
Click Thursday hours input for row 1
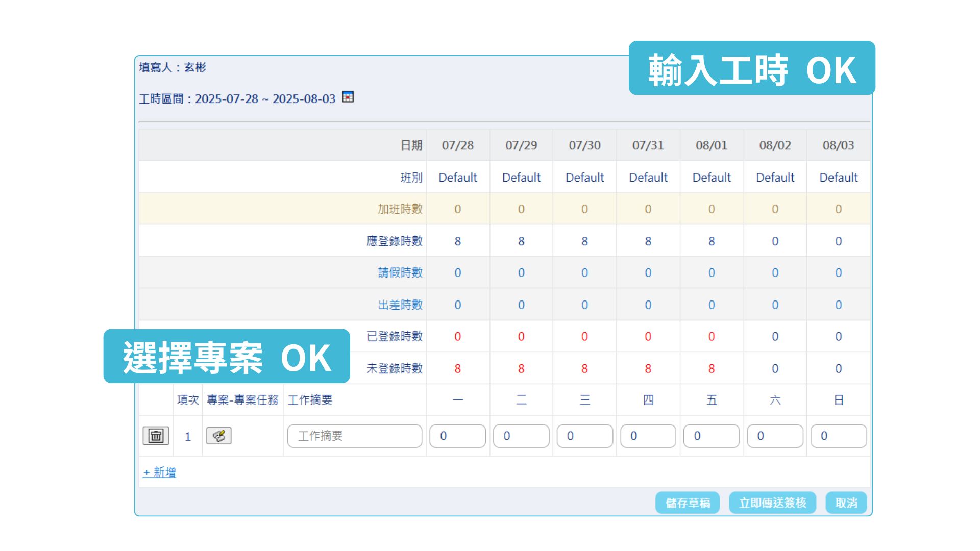point(648,436)
